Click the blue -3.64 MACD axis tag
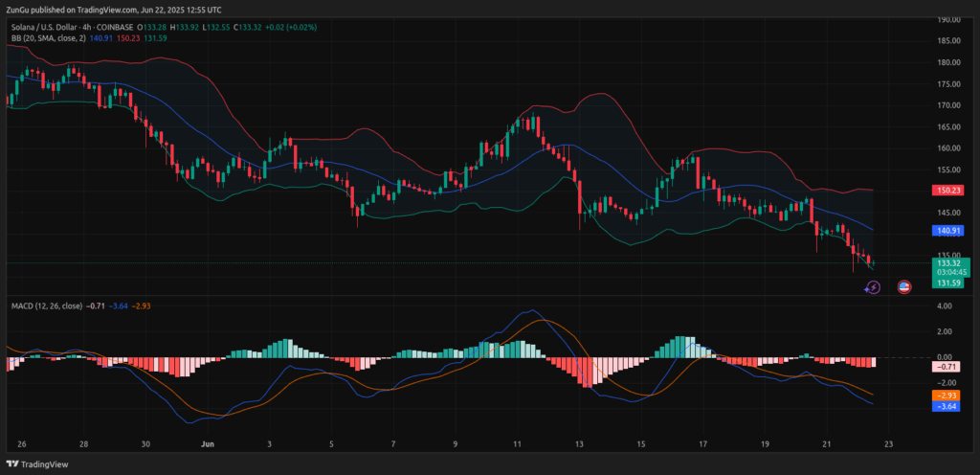The height and width of the screenshot is (475, 980). [x=947, y=406]
